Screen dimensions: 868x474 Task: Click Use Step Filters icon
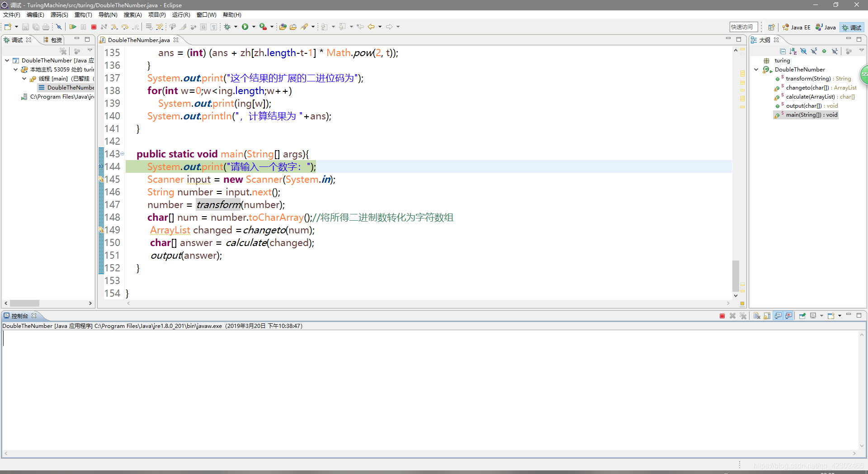(159, 27)
